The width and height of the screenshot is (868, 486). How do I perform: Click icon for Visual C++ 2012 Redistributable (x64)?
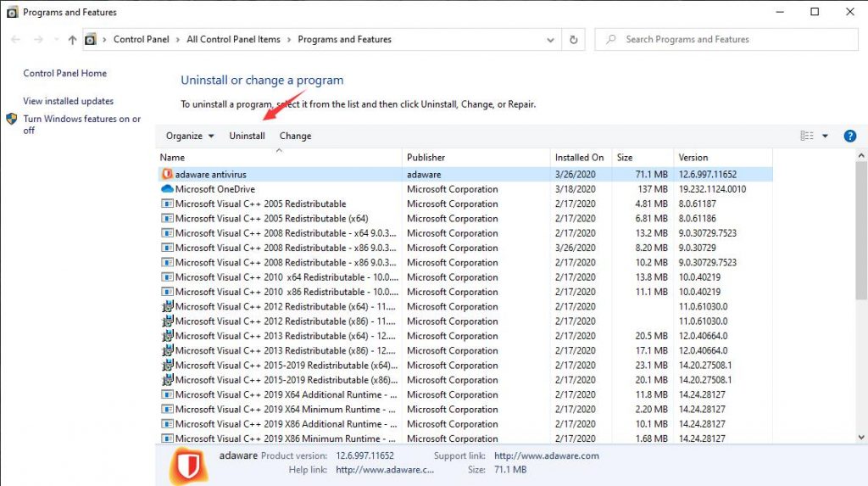click(x=167, y=306)
